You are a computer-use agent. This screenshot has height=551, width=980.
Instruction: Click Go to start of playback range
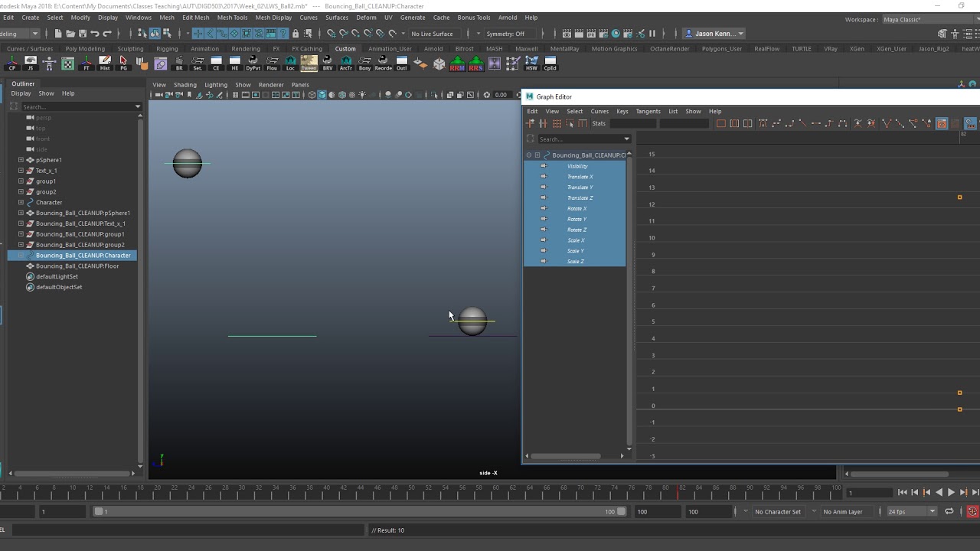(902, 493)
